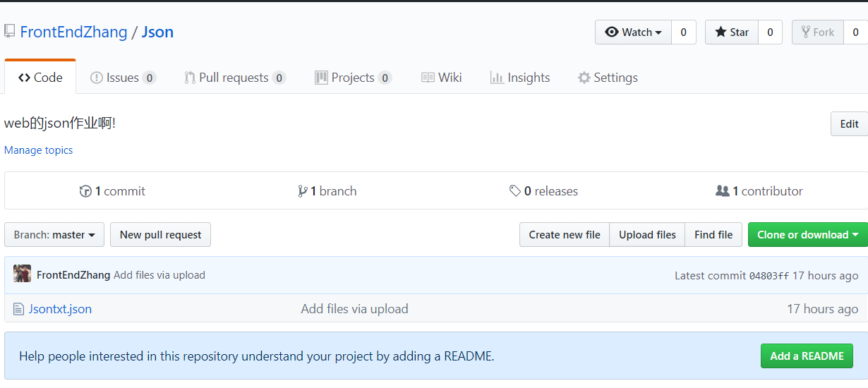View the 1 branch link
868x388 pixels.
(x=327, y=191)
